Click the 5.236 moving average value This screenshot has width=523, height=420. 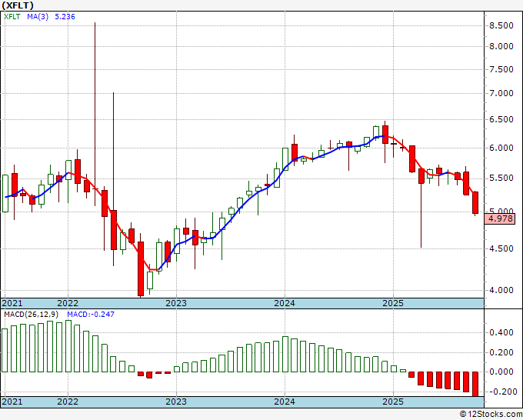point(65,16)
